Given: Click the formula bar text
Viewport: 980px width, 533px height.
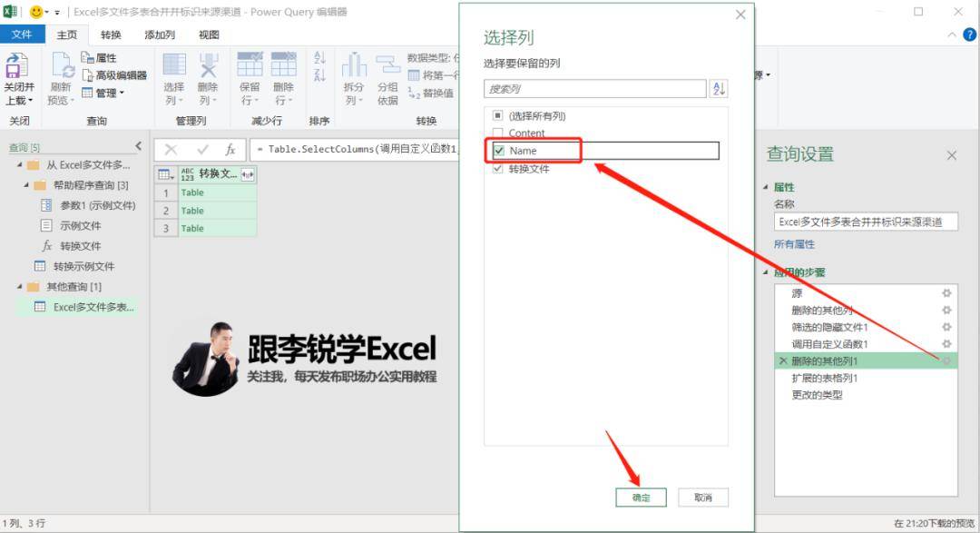Looking at the screenshot, I should (357, 150).
